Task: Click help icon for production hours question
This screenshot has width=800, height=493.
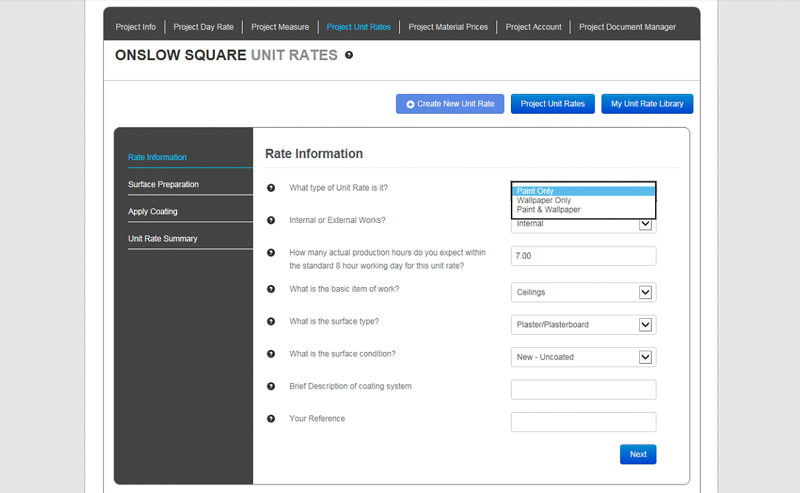Action: 271,253
